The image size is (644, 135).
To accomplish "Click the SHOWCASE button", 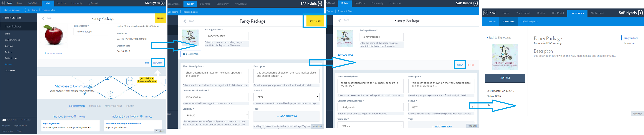I will click(x=157, y=63).
